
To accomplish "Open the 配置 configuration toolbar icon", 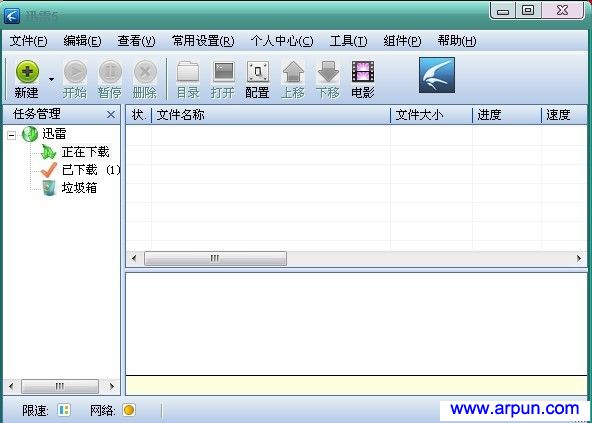I will (x=258, y=72).
